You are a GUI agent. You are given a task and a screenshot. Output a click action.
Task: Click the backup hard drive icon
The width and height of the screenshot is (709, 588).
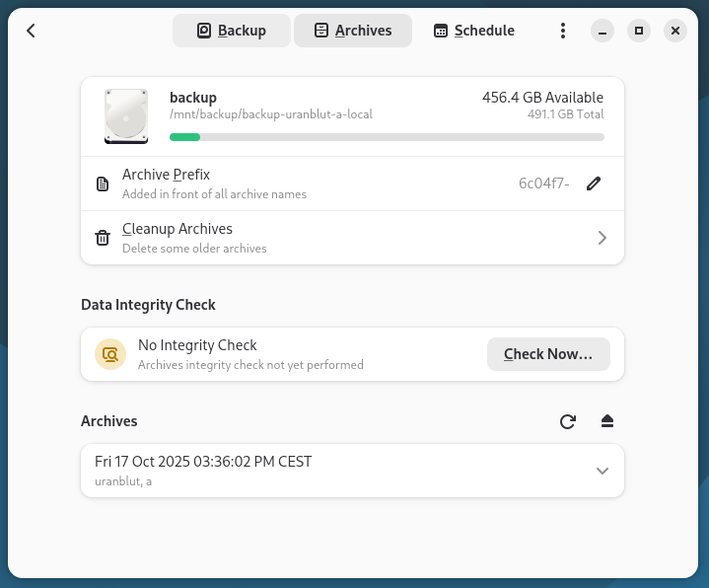click(126, 115)
